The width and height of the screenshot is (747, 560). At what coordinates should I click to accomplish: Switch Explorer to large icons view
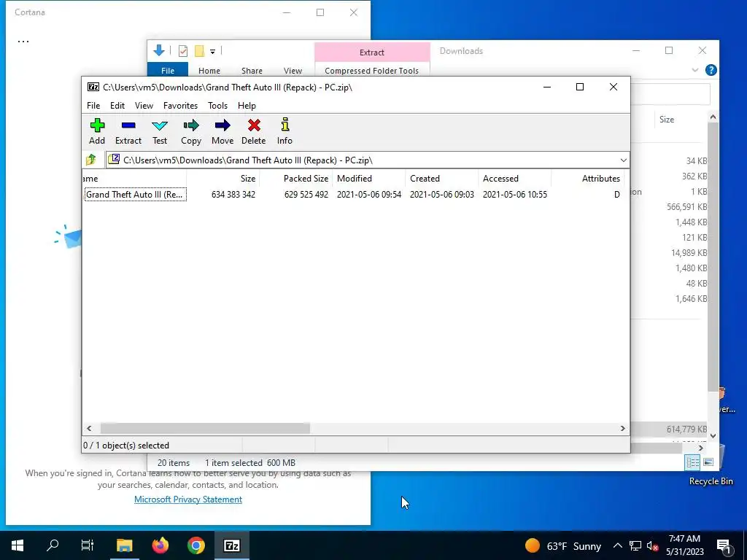708,462
